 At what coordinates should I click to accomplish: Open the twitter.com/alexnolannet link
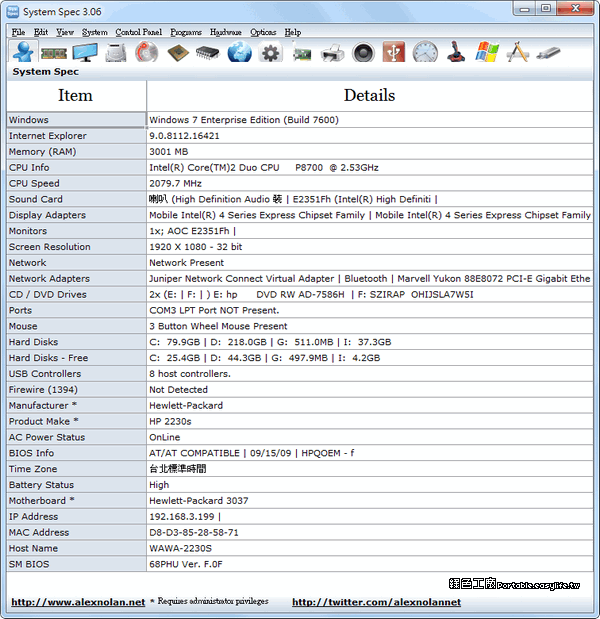(x=377, y=602)
